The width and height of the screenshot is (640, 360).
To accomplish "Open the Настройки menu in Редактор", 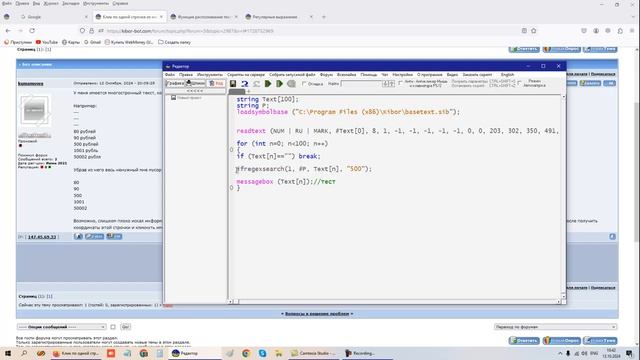I will click(x=402, y=75).
